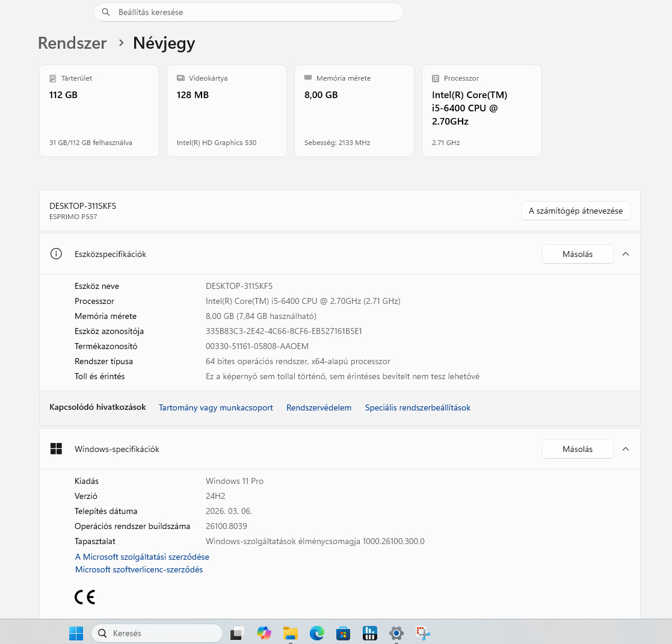
Task: Open Snipping Tool from the taskbar
Action: tap(423, 633)
